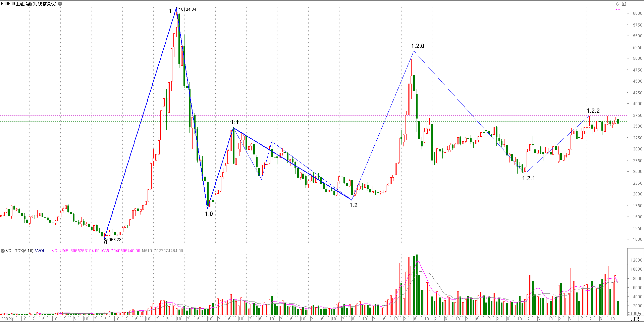The width and height of the screenshot is (644, 322).
Task: Click the 999999 上证指数 chart title
Action: coord(29,4)
